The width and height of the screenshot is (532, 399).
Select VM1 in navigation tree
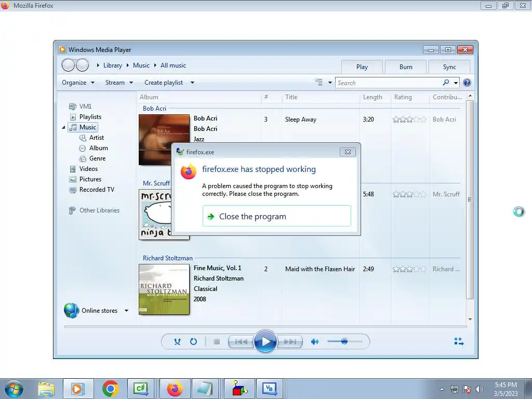coord(81,106)
